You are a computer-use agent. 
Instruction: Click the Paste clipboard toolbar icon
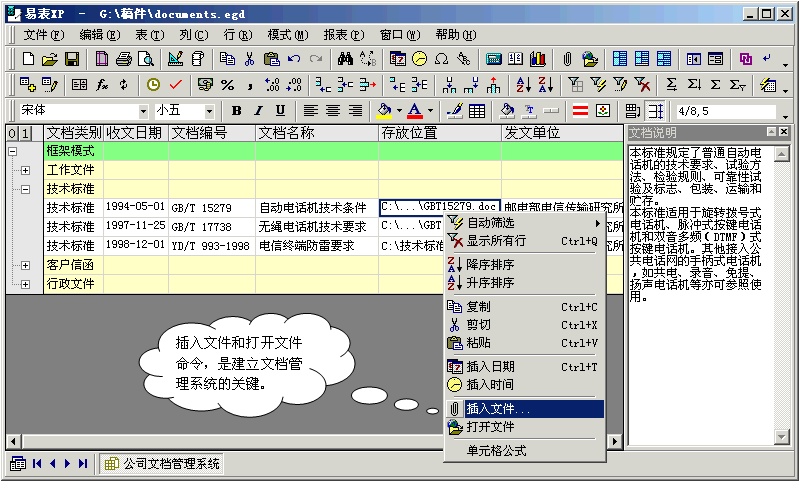pos(271,59)
